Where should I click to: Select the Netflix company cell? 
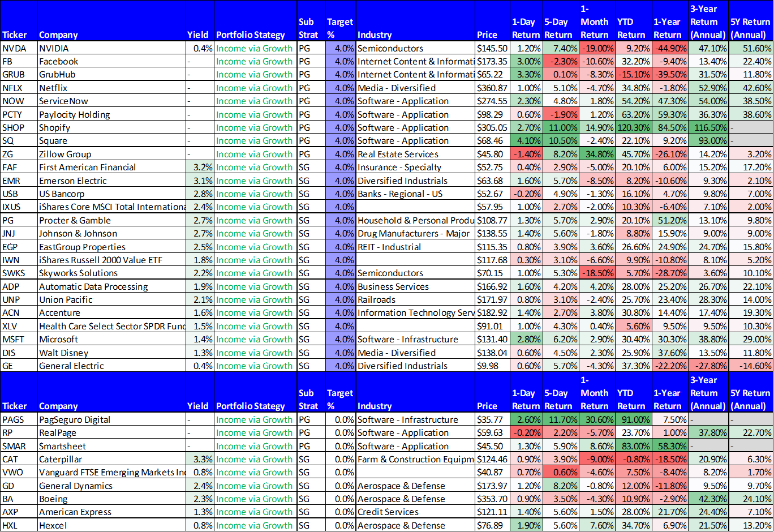pyautogui.click(x=111, y=88)
